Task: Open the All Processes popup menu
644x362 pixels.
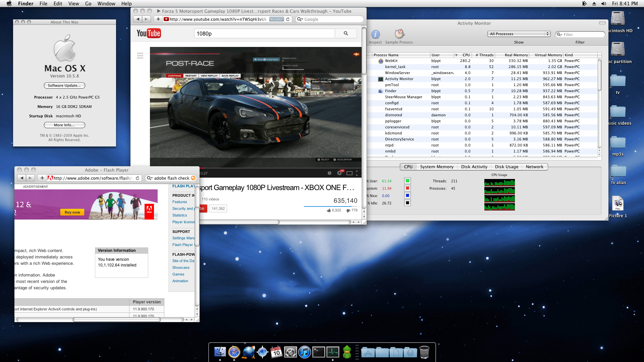Action: (519, 34)
